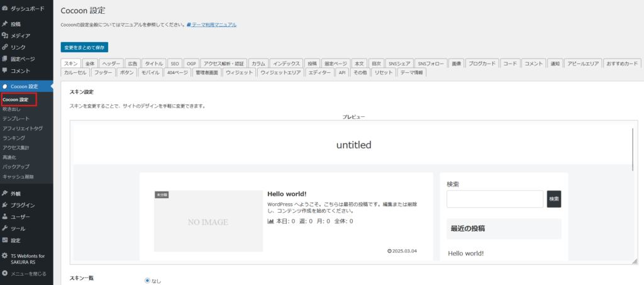Click the 投稿 pushpin icon
This screenshot has height=285, width=644.
(5, 24)
